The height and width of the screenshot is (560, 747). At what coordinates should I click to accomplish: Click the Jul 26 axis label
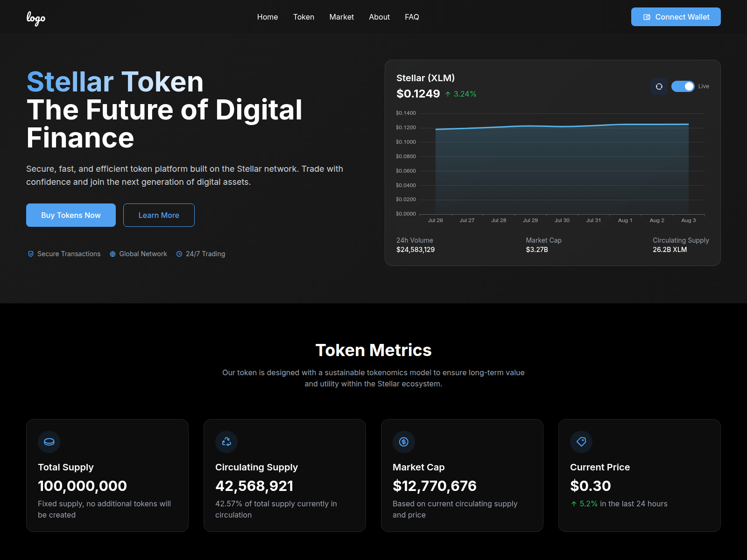click(436, 220)
